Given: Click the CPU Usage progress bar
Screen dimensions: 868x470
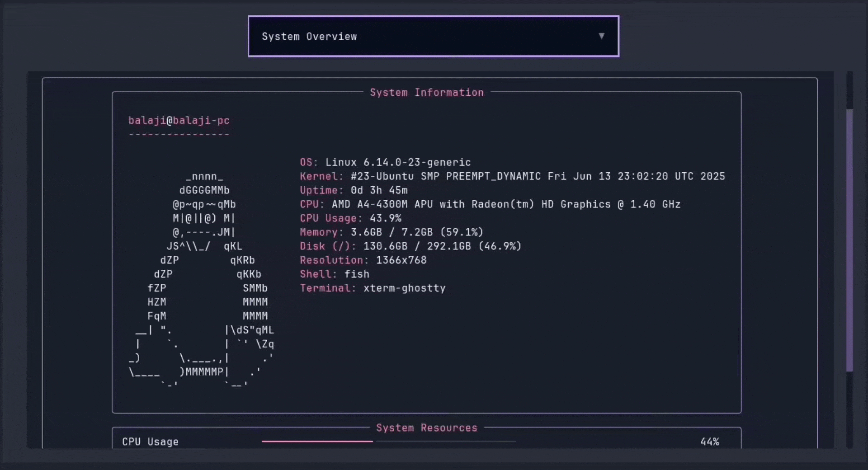Looking at the screenshot, I should [x=389, y=442].
